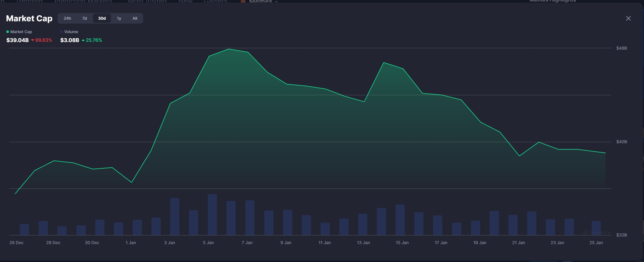Click the $39.04B market cap value

17,40
